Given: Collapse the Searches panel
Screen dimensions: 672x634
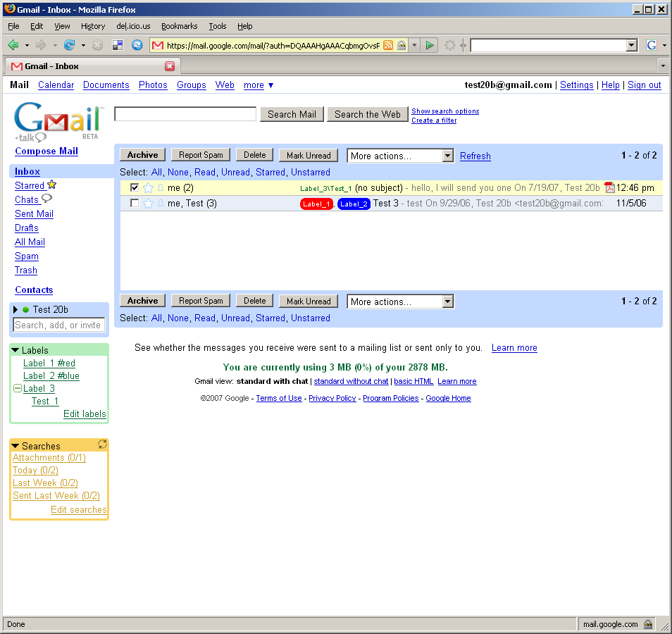Looking at the screenshot, I should tap(15, 446).
